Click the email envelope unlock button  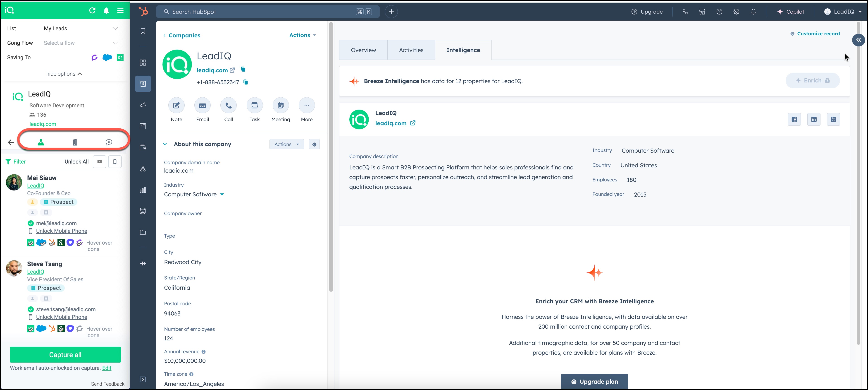coord(99,162)
